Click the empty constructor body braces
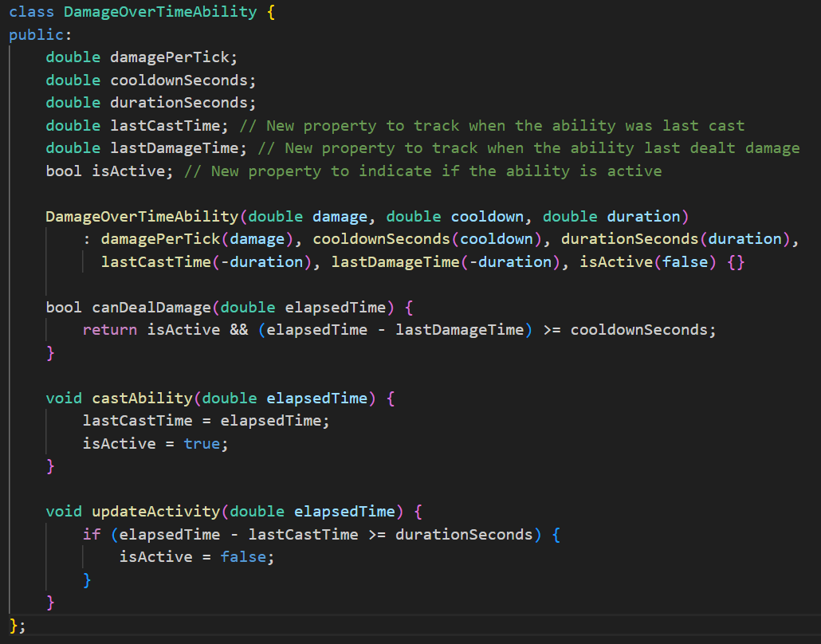The width and height of the screenshot is (821, 644). point(736,261)
